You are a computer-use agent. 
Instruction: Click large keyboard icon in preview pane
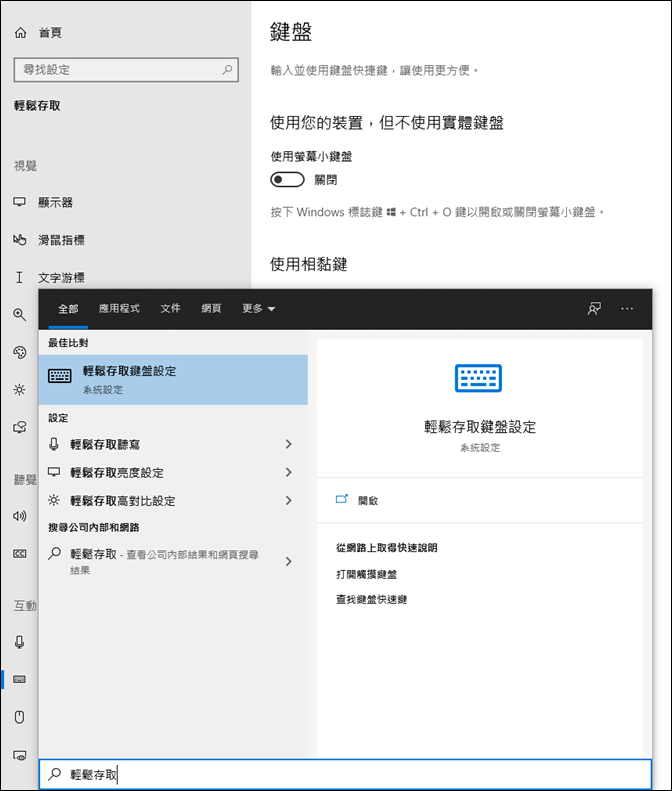[x=478, y=378]
